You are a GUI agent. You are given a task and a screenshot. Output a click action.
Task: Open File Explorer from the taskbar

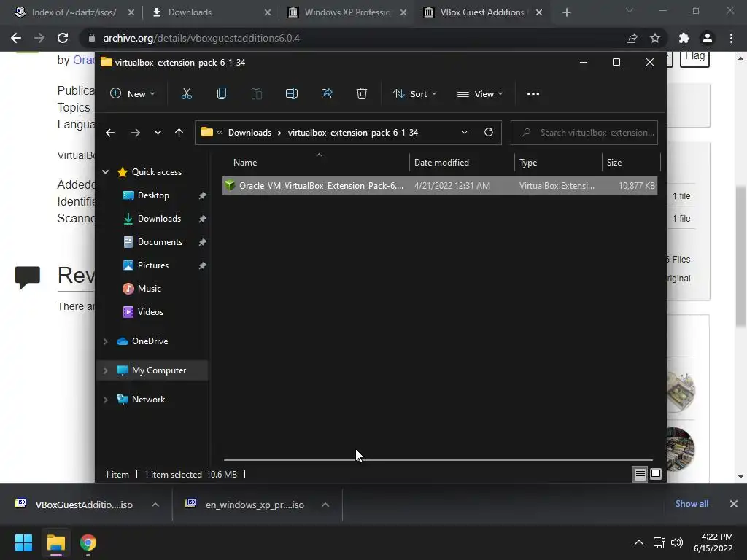55,542
